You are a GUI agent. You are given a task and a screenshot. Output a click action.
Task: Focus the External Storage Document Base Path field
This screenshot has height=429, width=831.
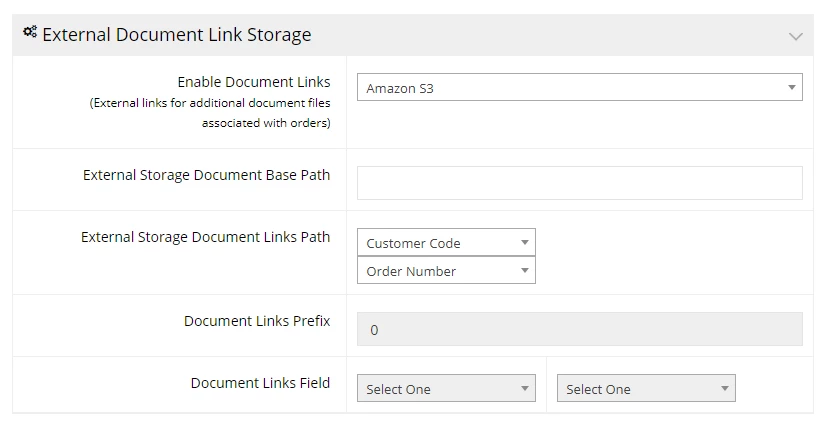pyautogui.click(x=580, y=183)
